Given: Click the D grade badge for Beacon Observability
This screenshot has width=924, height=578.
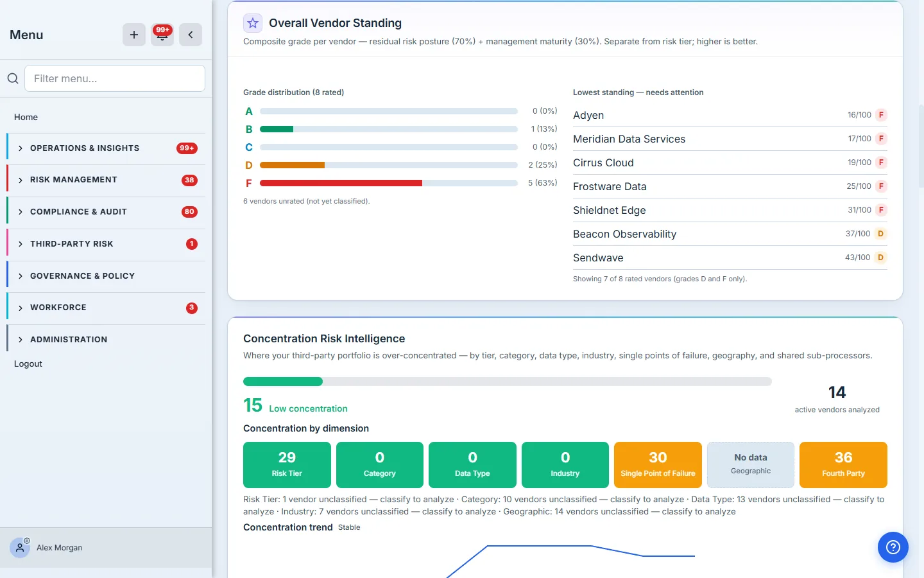Looking at the screenshot, I should pyautogui.click(x=881, y=234).
